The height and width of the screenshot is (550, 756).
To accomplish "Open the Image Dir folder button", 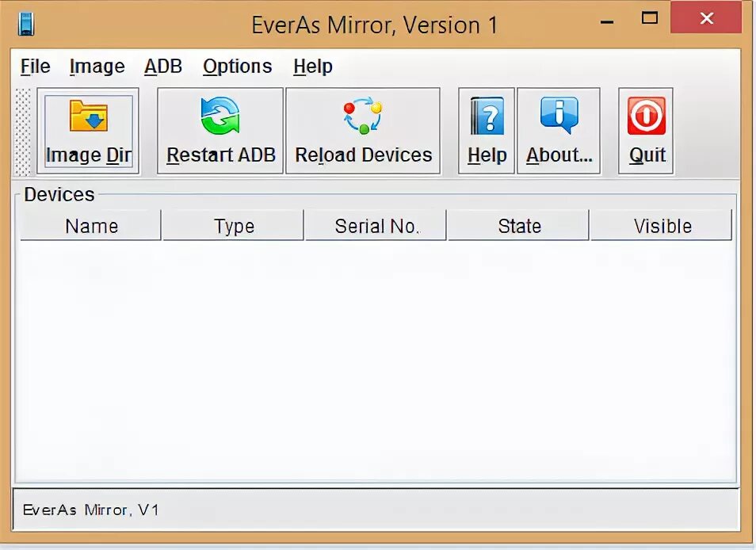I will click(x=88, y=131).
